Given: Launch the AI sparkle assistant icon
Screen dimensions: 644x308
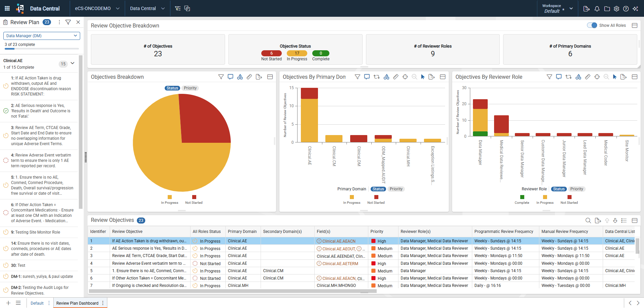Looking at the screenshot, I should (x=635, y=9).
